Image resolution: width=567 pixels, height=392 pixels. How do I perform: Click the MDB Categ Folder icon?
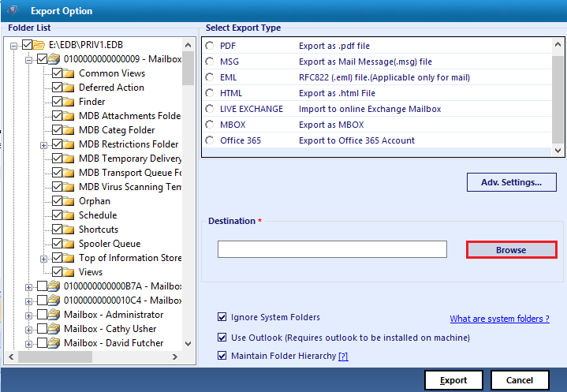69,130
